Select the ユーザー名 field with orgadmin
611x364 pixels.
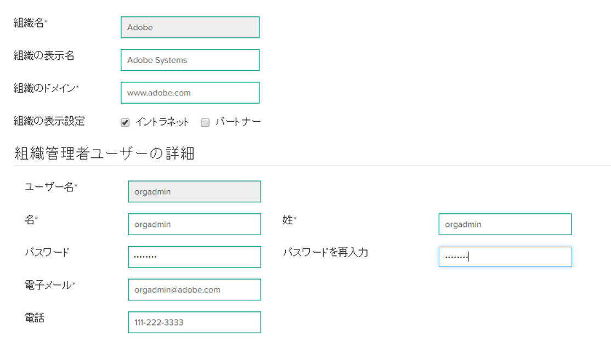[x=194, y=192]
